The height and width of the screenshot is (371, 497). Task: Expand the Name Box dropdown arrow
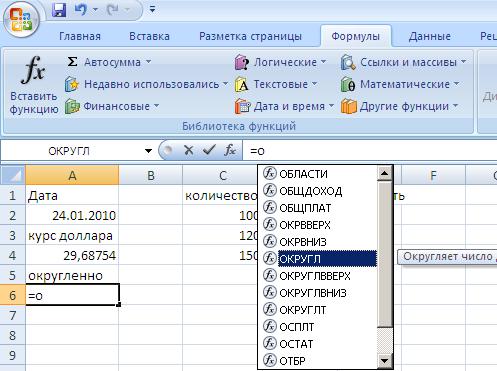[x=148, y=151]
